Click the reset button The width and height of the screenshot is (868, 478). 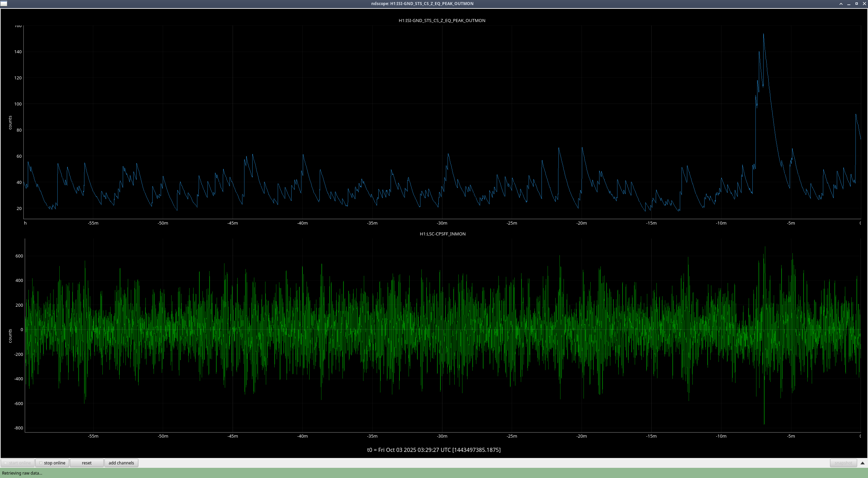[86, 463]
